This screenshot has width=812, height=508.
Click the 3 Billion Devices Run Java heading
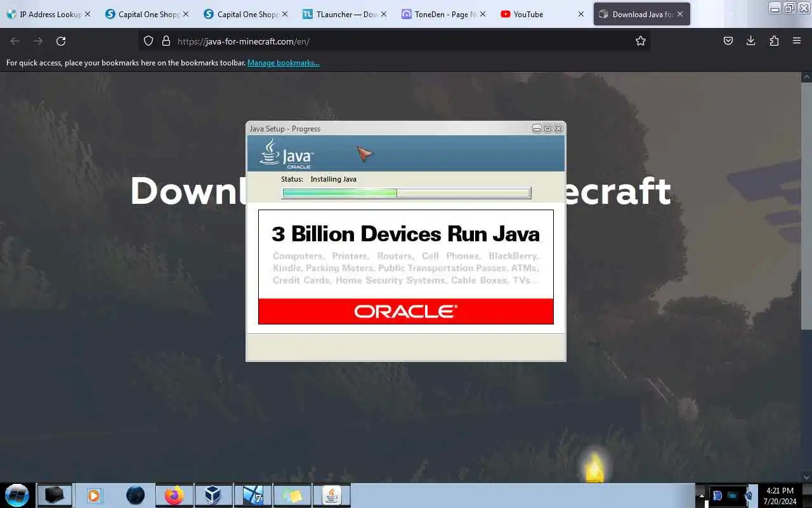pos(406,234)
